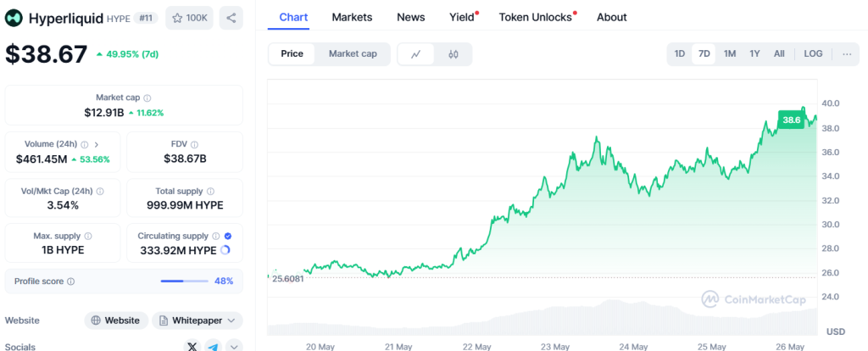Click the 48% profile score value
This screenshot has height=351, width=868.
224,281
